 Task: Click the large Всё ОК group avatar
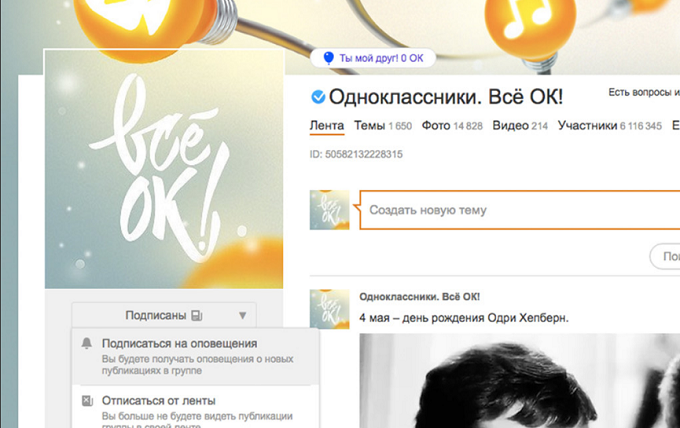coord(164,169)
